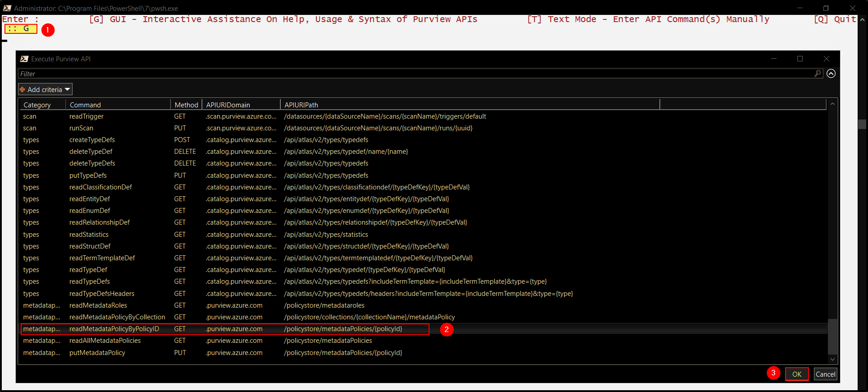Click the list's vertical scrollbar thumb
This screenshot has height=392, width=868.
(x=832, y=337)
